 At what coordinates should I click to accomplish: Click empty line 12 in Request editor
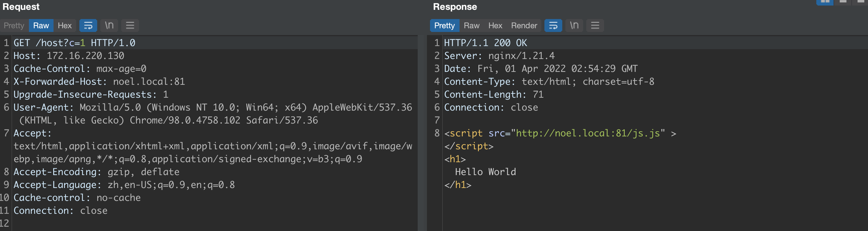(x=214, y=224)
